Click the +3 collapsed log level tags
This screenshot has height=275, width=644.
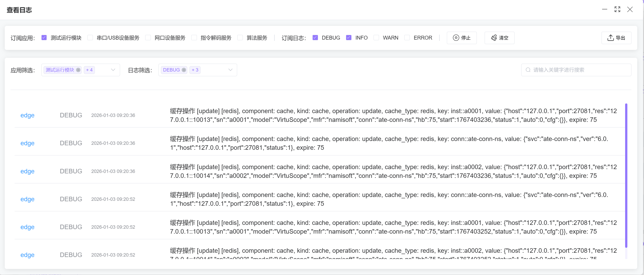(195, 70)
